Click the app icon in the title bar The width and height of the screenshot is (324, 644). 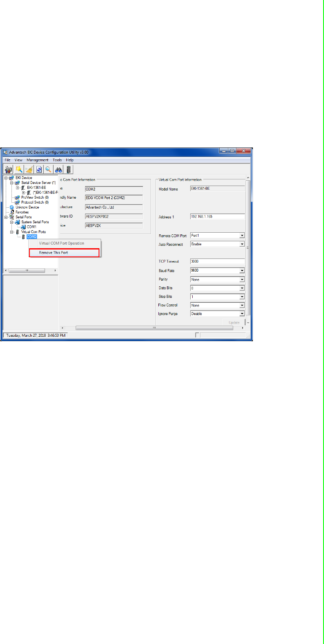[x=6, y=152]
